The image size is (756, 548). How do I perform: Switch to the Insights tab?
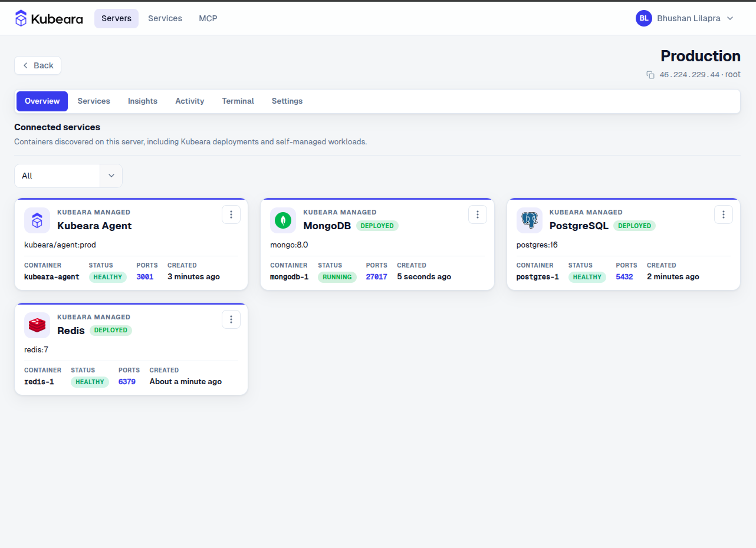point(143,101)
